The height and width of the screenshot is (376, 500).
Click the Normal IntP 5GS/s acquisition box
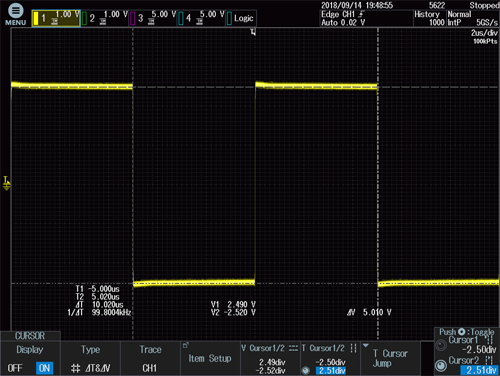click(473, 18)
